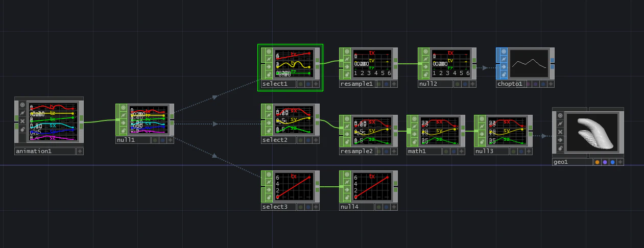Toggle blue dot flag on null3
644x248 pixels.
click(522, 151)
